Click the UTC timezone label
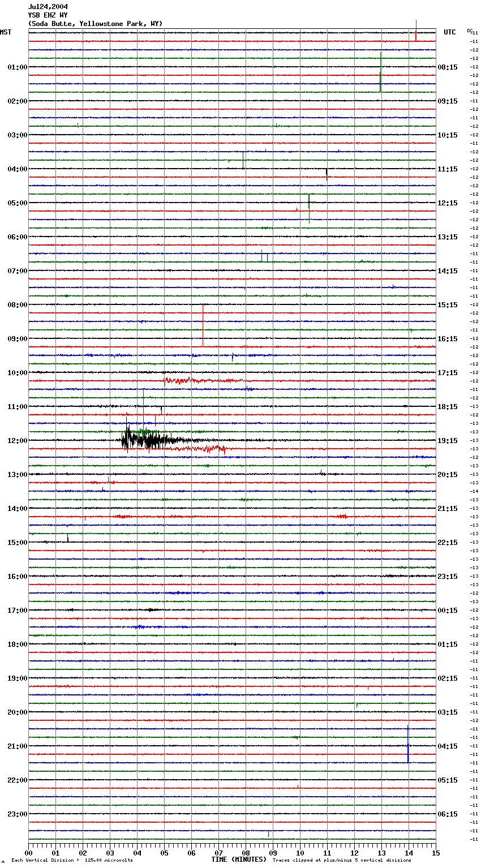 450,32
